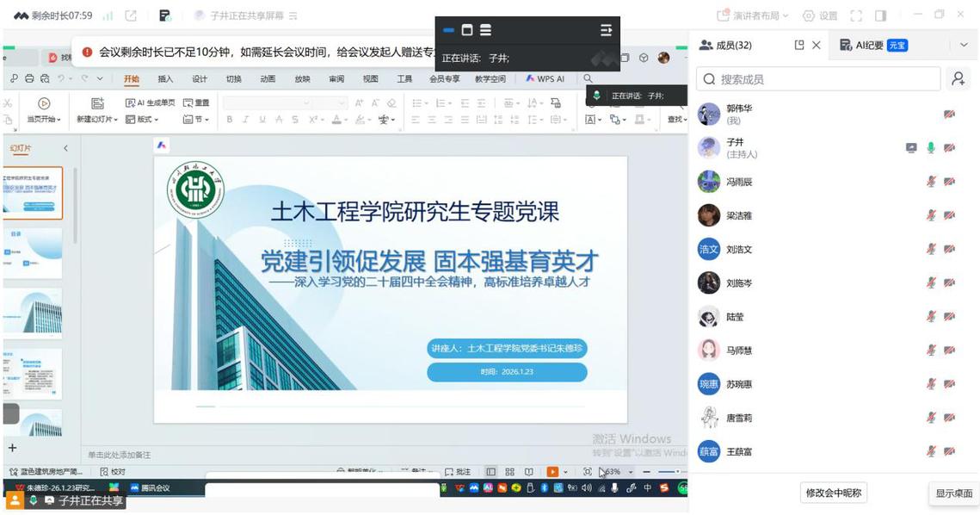Click the slideshow play button in status bar
This screenshot has width=980, height=515.
(552, 472)
